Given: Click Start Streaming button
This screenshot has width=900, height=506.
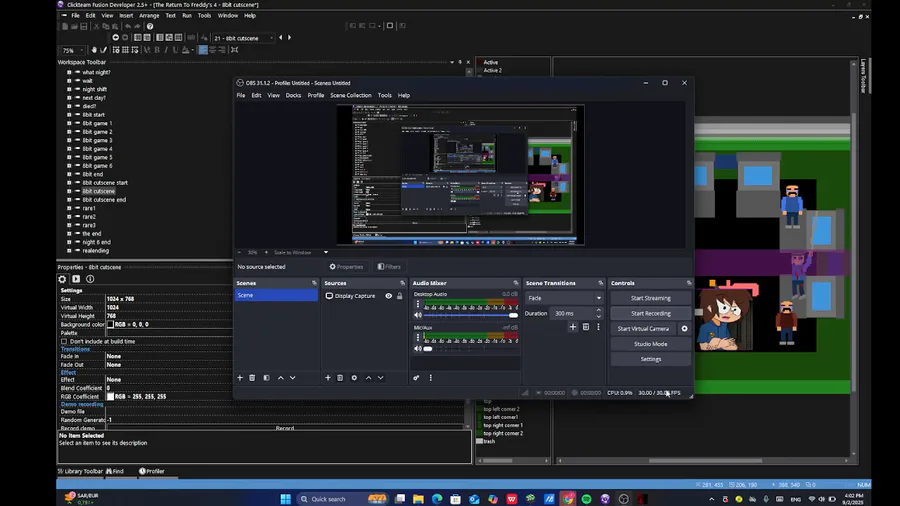Looking at the screenshot, I should pyautogui.click(x=650, y=298).
